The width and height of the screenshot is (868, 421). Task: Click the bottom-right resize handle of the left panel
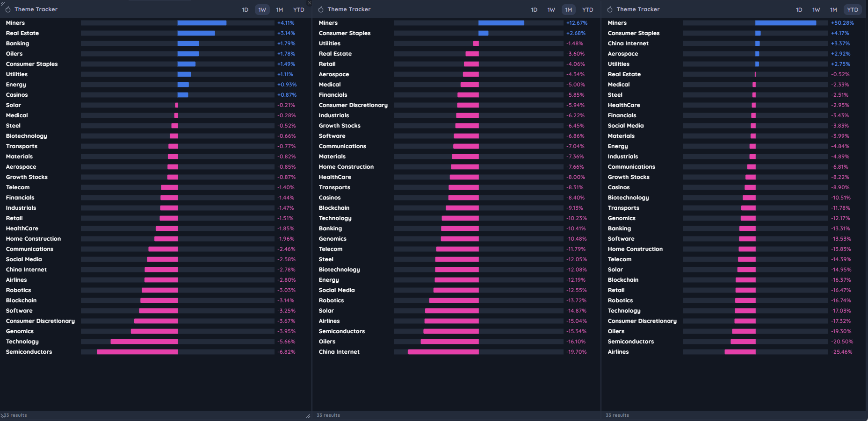point(308,416)
